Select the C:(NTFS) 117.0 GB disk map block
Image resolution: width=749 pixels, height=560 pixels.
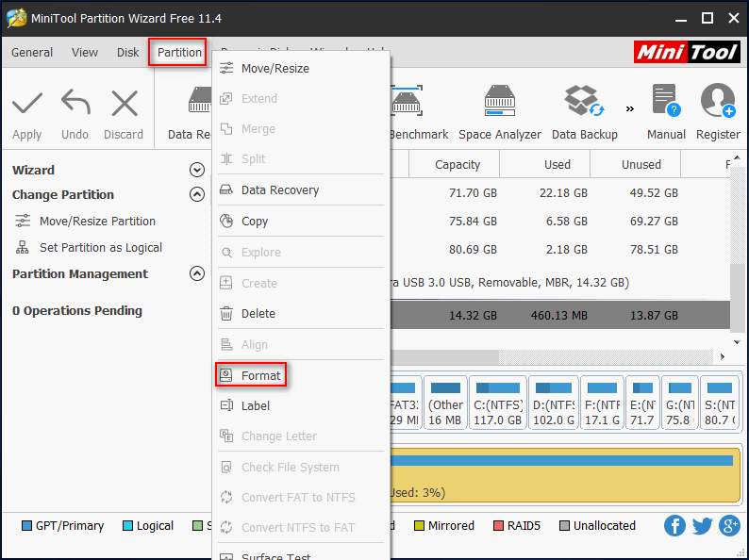coord(498,403)
